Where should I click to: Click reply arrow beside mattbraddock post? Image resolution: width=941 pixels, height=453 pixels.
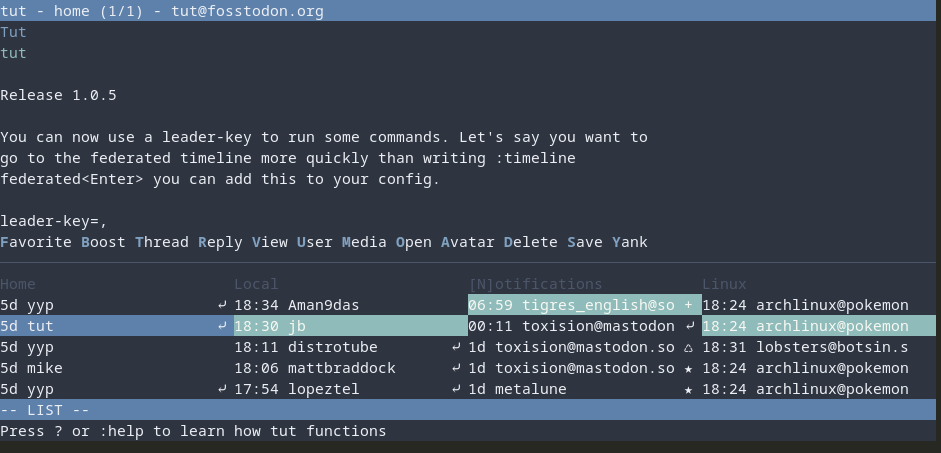pyautogui.click(x=456, y=368)
